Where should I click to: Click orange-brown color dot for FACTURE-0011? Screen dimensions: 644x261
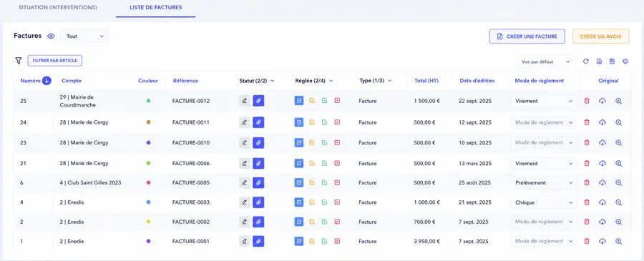pos(148,122)
